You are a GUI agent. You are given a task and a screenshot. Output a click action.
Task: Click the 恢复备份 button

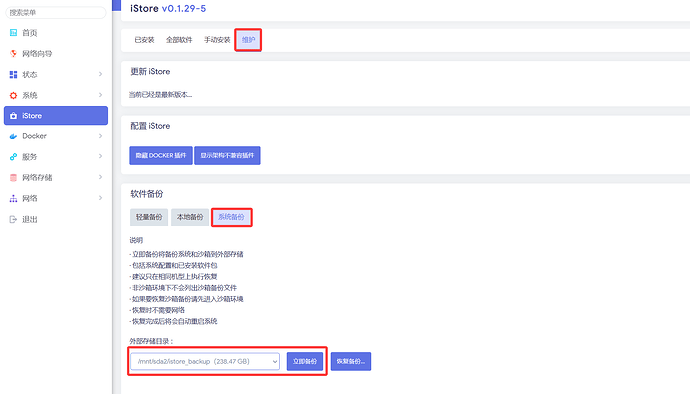(x=351, y=361)
